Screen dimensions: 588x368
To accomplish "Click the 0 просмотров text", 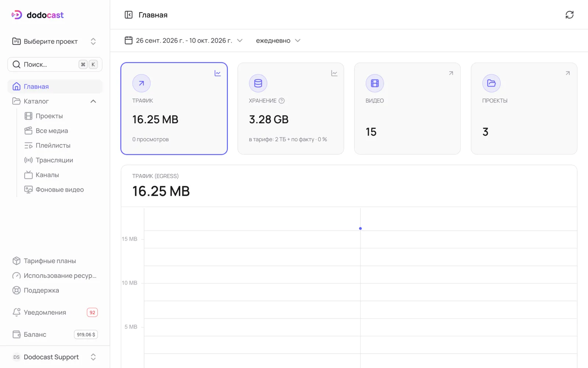I will [151, 139].
